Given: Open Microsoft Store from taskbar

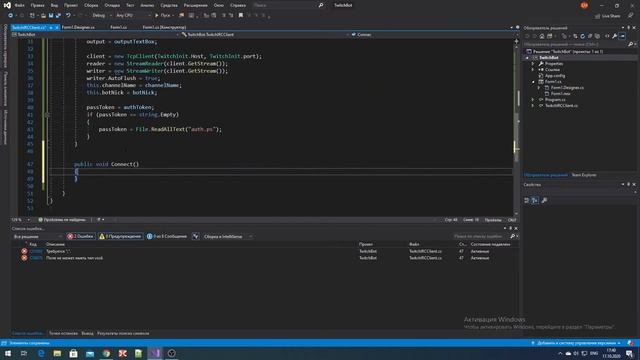Looking at the screenshot, I should coord(73,353).
